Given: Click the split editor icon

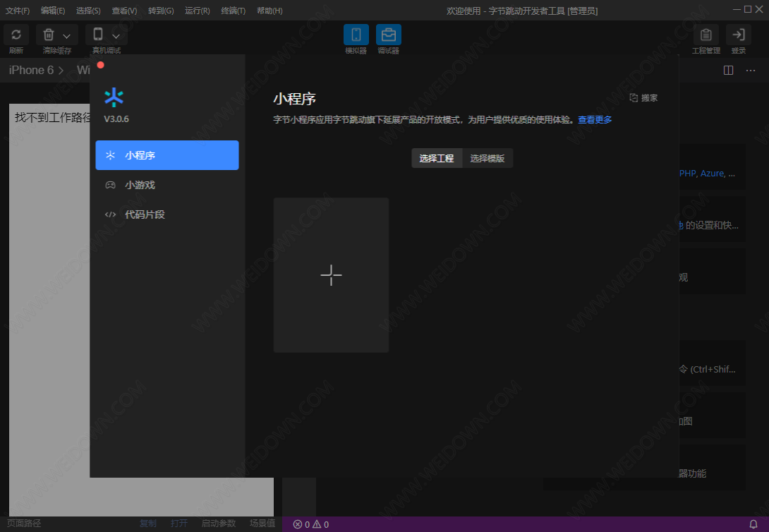Looking at the screenshot, I should [728, 70].
